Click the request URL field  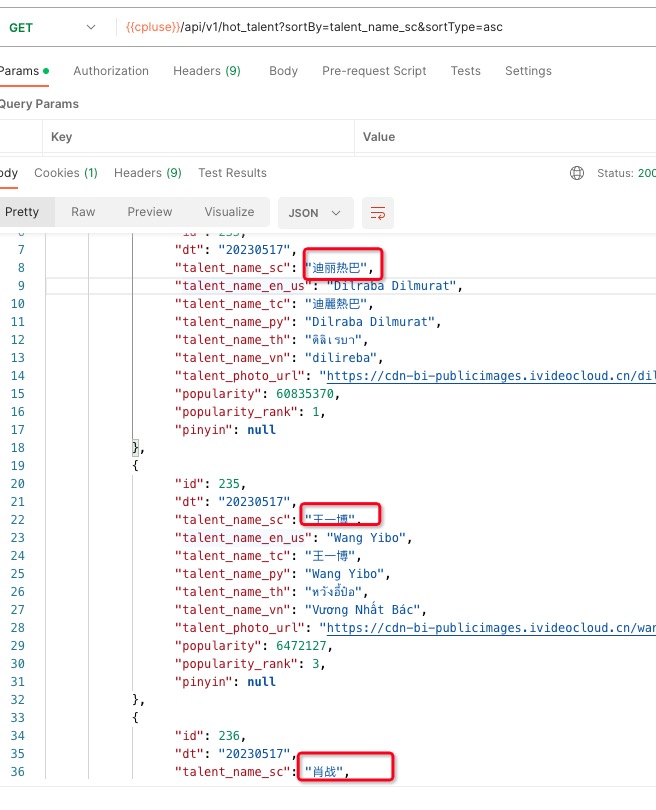(x=387, y=27)
